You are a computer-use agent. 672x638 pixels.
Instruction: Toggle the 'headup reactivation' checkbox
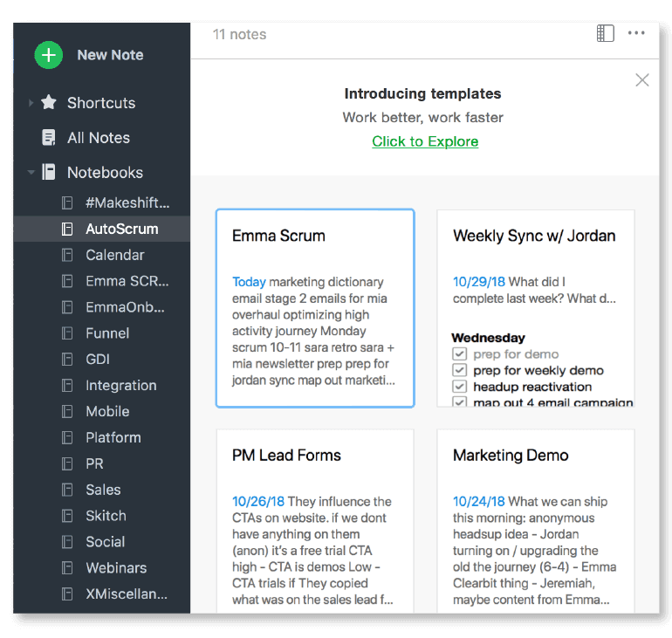[x=460, y=387]
